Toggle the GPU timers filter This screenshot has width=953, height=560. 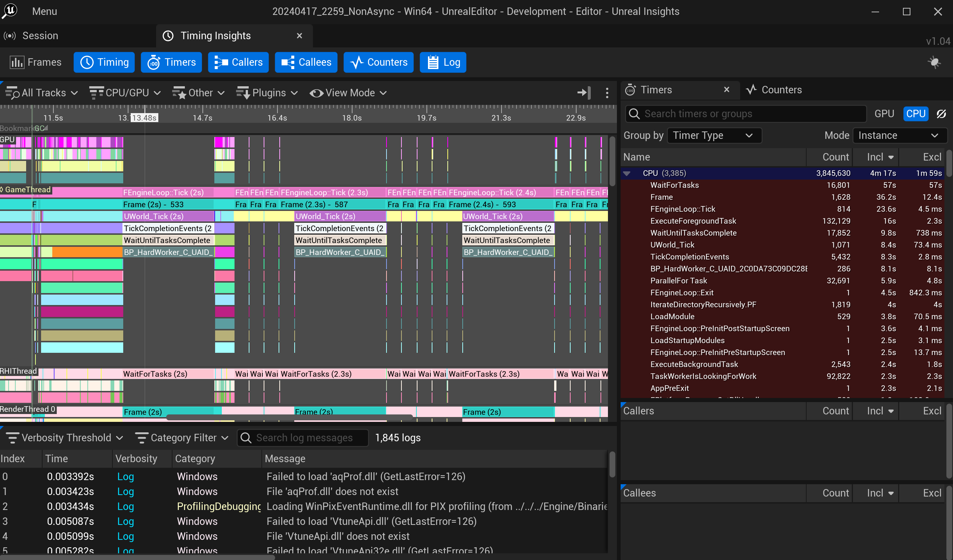point(884,114)
